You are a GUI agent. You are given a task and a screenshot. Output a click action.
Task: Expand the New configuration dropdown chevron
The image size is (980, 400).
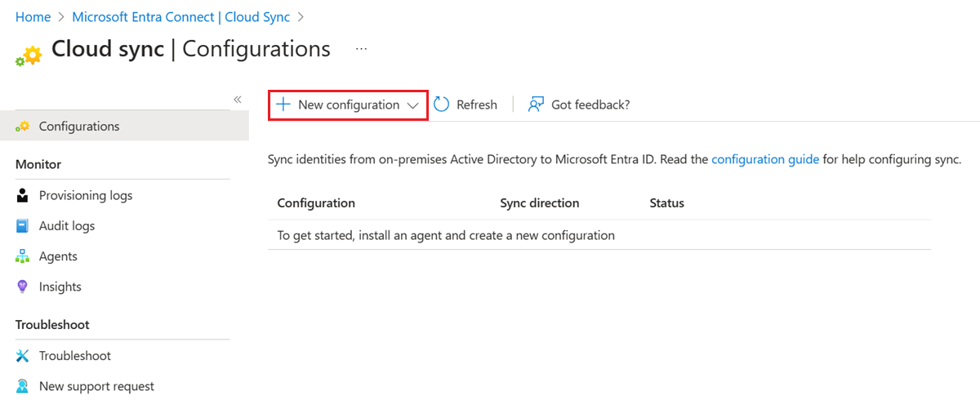click(412, 105)
